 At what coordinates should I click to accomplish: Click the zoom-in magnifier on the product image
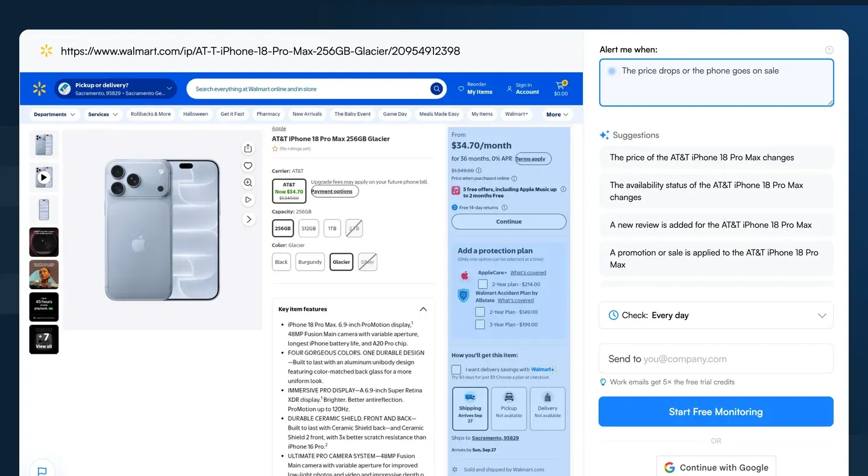point(248,183)
